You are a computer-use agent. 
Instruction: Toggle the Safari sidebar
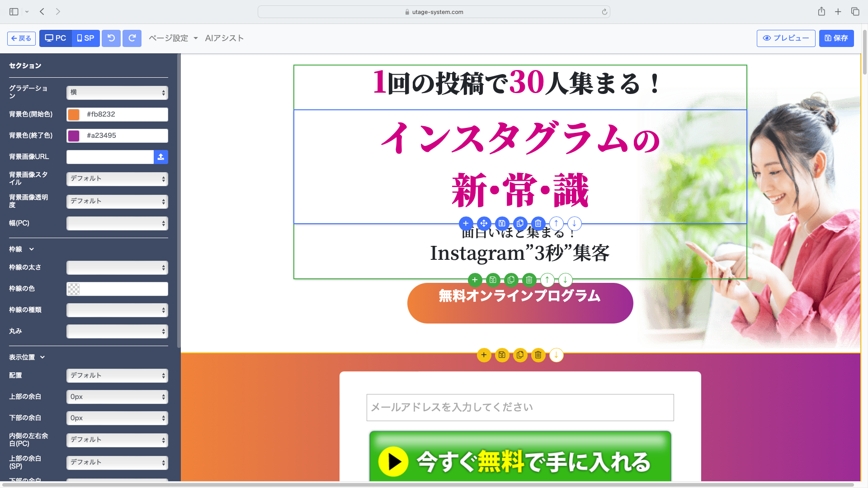point(14,12)
